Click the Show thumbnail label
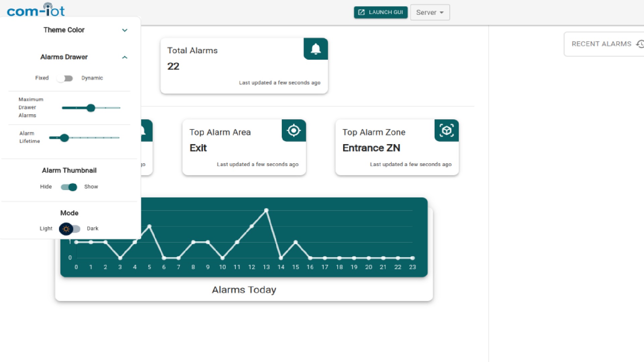644x362 pixels. pyautogui.click(x=91, y=187)
